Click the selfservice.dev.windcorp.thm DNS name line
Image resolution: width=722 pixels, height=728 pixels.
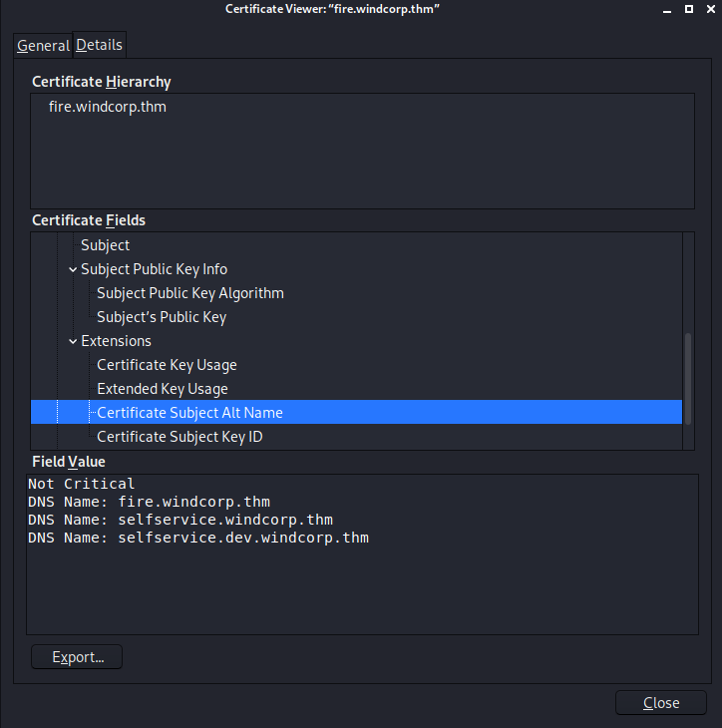[242, 538]
